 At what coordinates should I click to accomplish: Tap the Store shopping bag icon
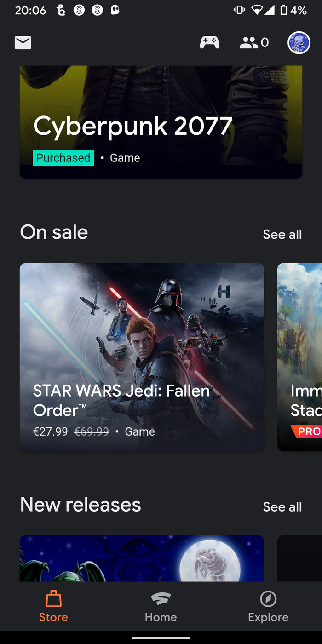53,598
